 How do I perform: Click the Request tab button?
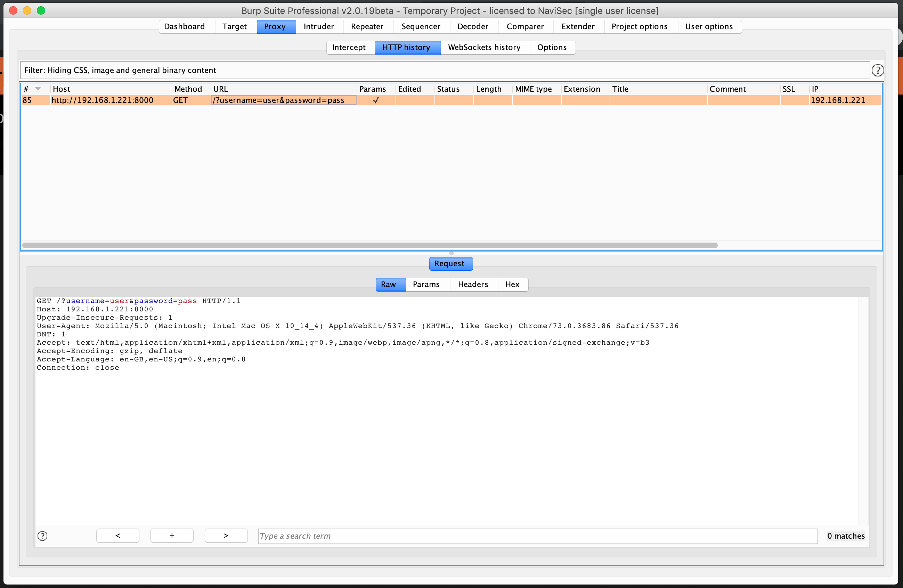coord(451,264)
